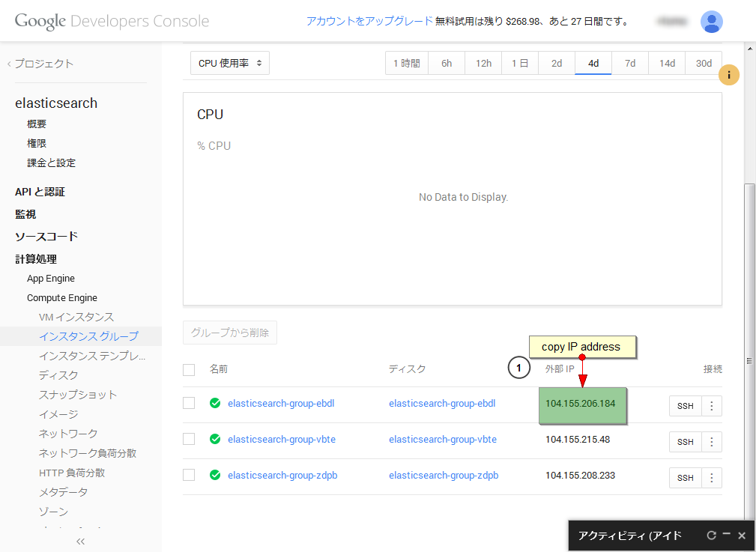The height and width of the screenshot is (552, 756).
Task: Open VM インスタンス in sidebar
Action: click(76, 318)
